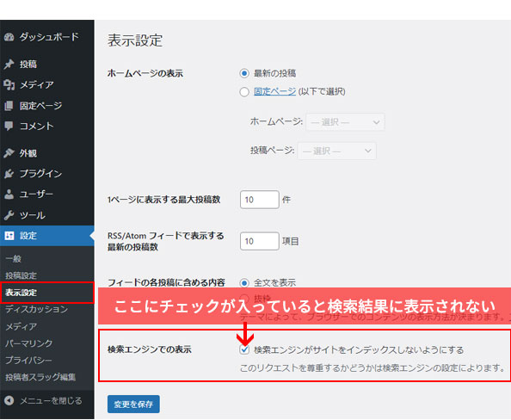Focus the 最大投稿数 number field
Image resolution: width=511 pixels, height=420 pixels.
[x=260, y=200]
